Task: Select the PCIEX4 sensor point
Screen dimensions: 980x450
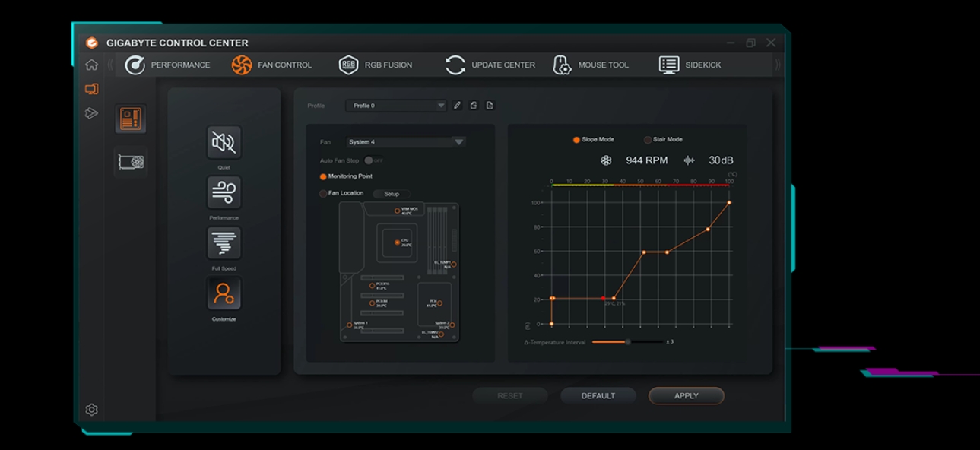Action: [x=372, y=303]
